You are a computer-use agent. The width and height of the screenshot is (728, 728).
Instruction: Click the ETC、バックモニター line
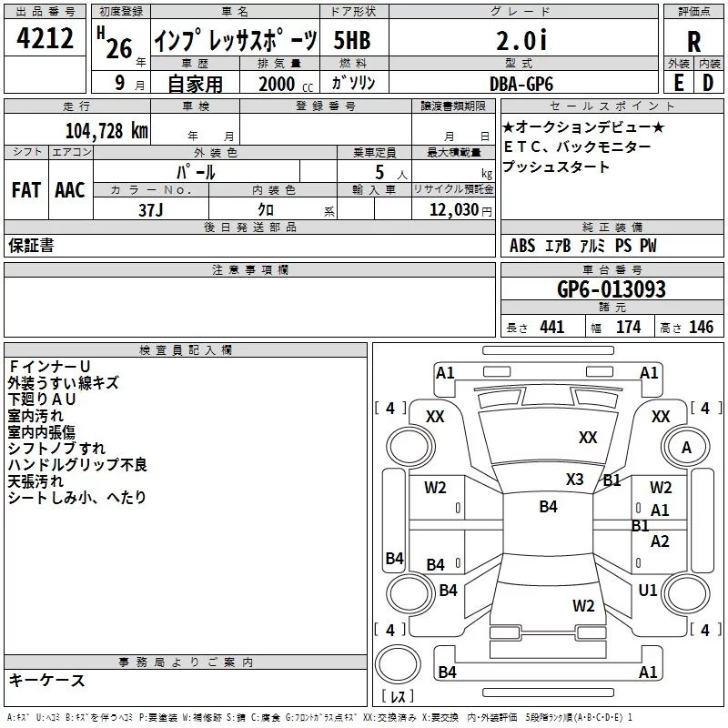pyautogui.click(x=577, y=147)
